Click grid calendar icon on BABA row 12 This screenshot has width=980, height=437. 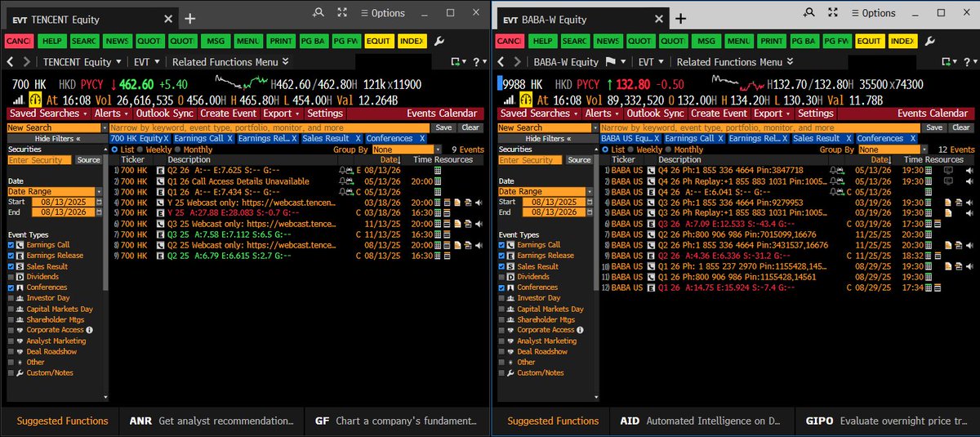929,287
